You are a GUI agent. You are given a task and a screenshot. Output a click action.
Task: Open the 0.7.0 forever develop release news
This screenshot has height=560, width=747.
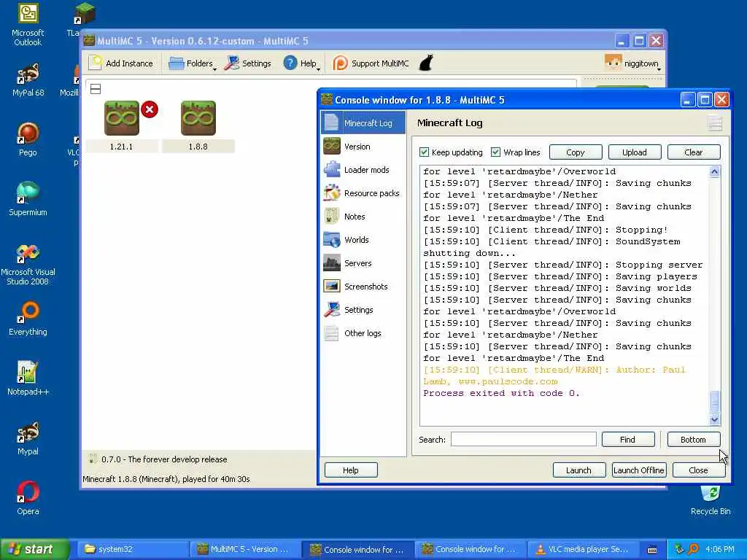click(164, 459)
